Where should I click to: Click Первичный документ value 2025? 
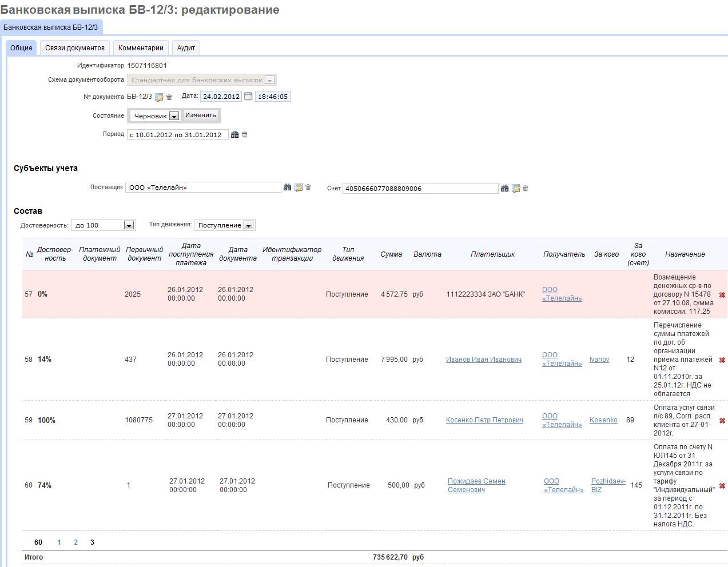point(133,294)
